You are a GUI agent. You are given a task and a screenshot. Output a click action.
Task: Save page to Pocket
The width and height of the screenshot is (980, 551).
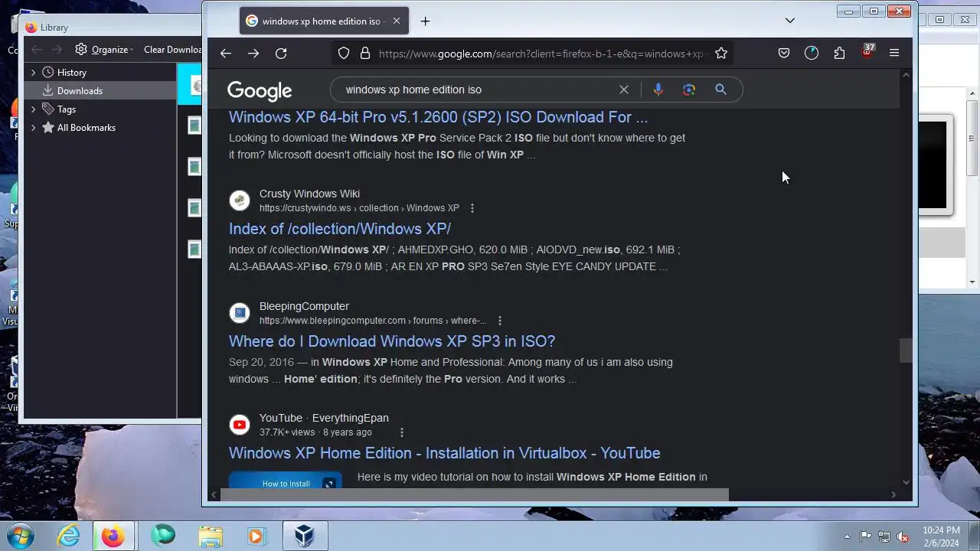784,54
